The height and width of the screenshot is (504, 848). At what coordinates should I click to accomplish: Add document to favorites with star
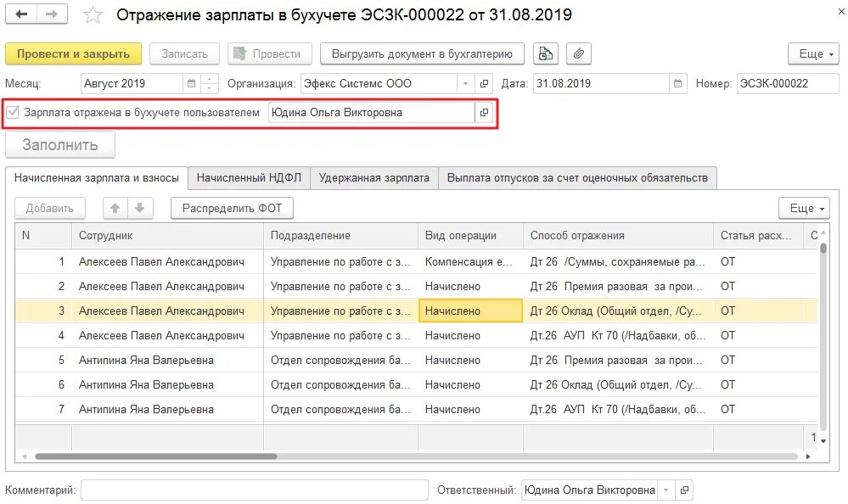click(x=93, y=14)
